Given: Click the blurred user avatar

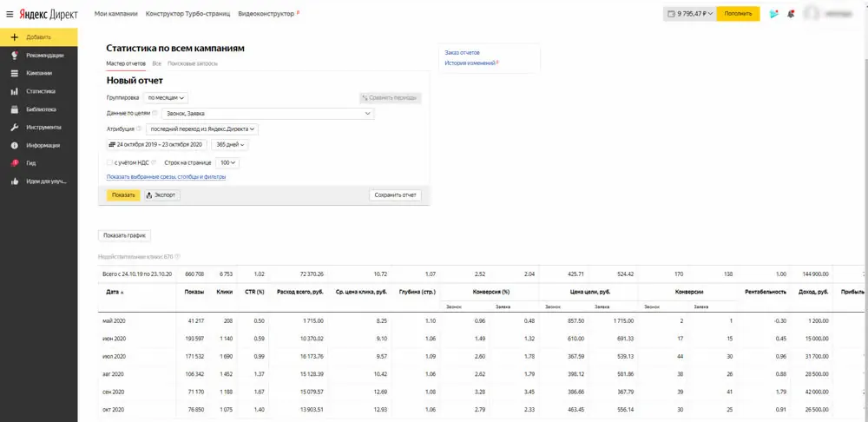Looking at the screenshot, I should click(x=812, y=14).
